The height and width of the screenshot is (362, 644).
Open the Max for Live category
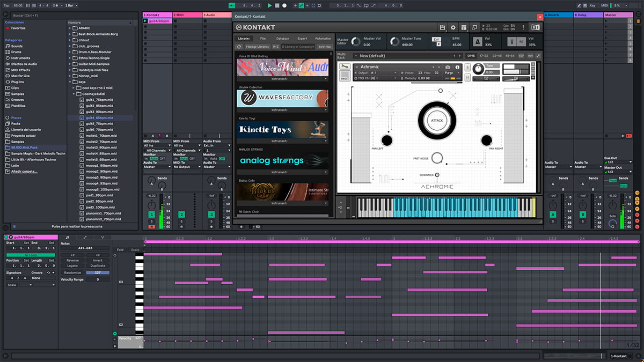(x=18, y=76)
